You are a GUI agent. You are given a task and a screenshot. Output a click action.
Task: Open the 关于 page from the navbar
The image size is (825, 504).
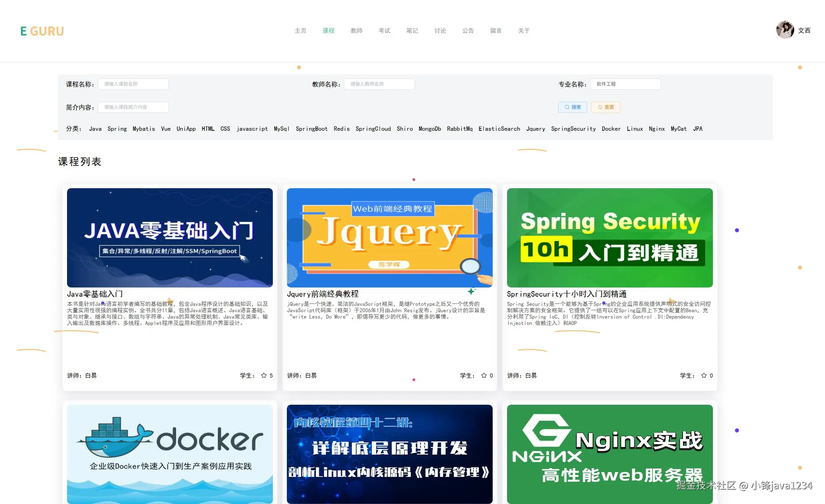pos(523,31)
